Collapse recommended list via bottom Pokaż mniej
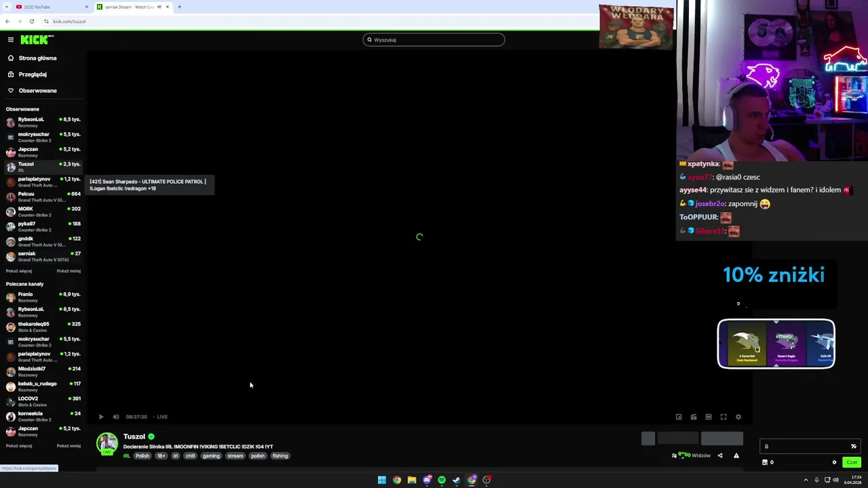This screenshot has width=868, height=488. (68, 446)
